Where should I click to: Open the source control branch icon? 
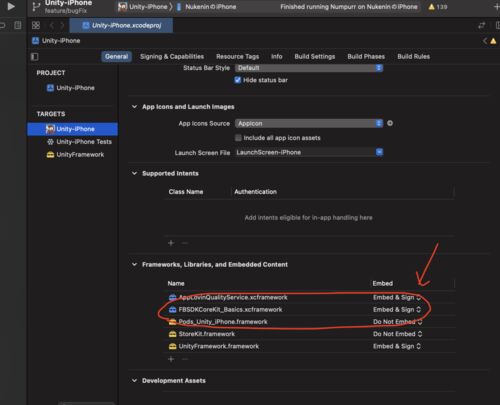pos(36,7)
